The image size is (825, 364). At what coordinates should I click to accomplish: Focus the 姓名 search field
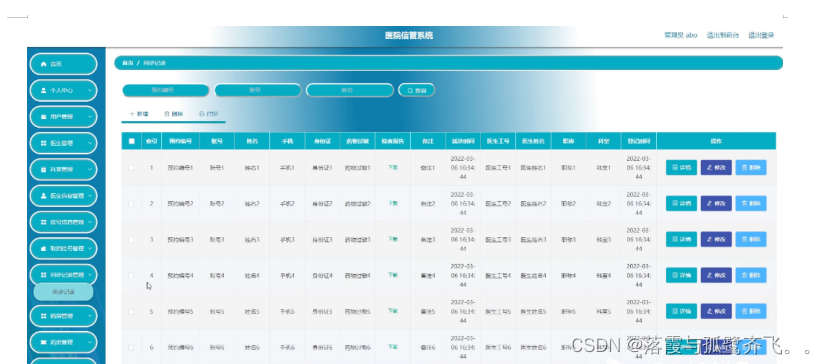click(x=350, y=90)
